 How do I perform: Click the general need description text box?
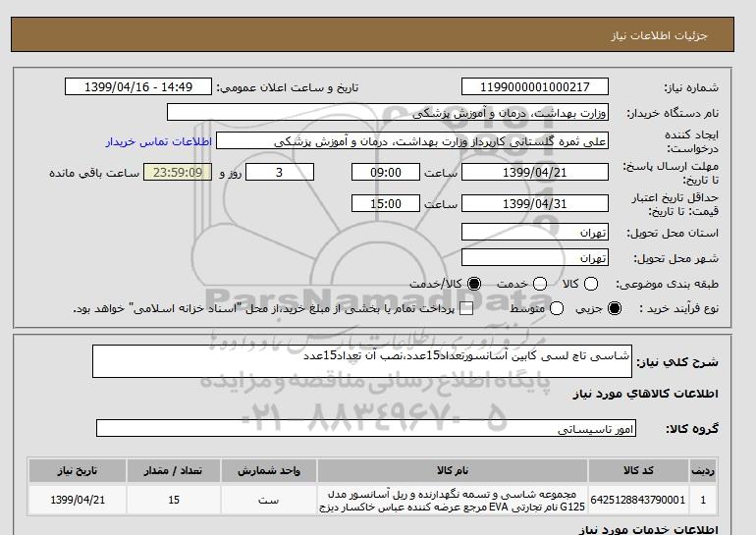[362, 361]
